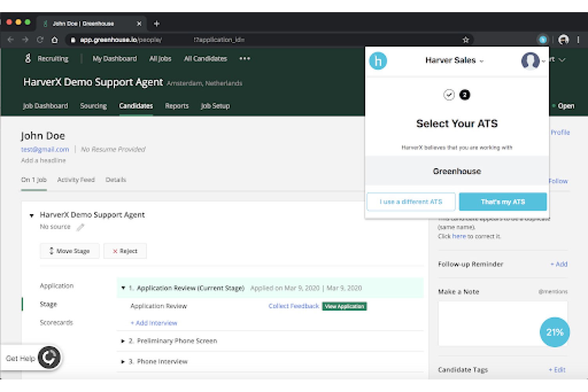This screenshot has width=588, height=392.
Task: Select Stage in the left side list
Action: point(48,304)
